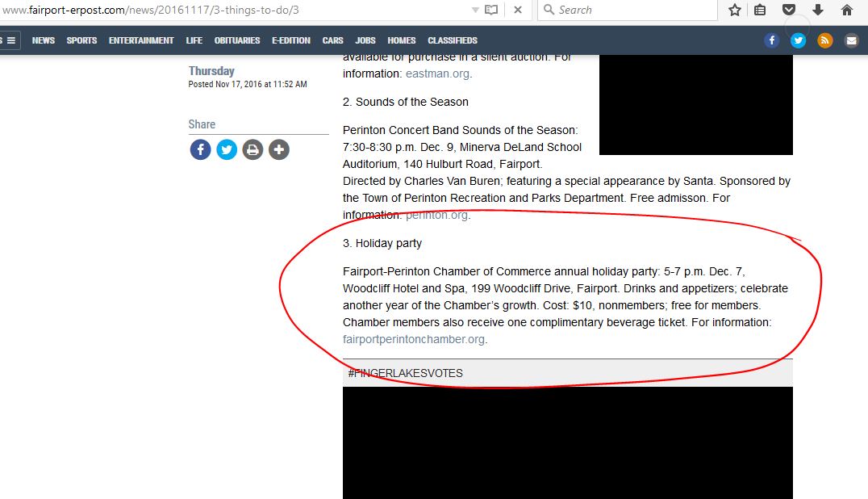Click the email envelope icon in navbar
Image resolution: width=868 pixels, height=499 pixels.
point(851,40)
